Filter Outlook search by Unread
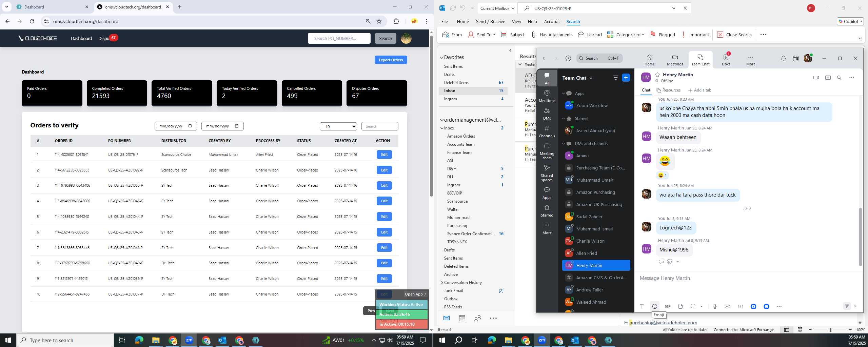This screenshot has height=347, width=868. (590, 35)
